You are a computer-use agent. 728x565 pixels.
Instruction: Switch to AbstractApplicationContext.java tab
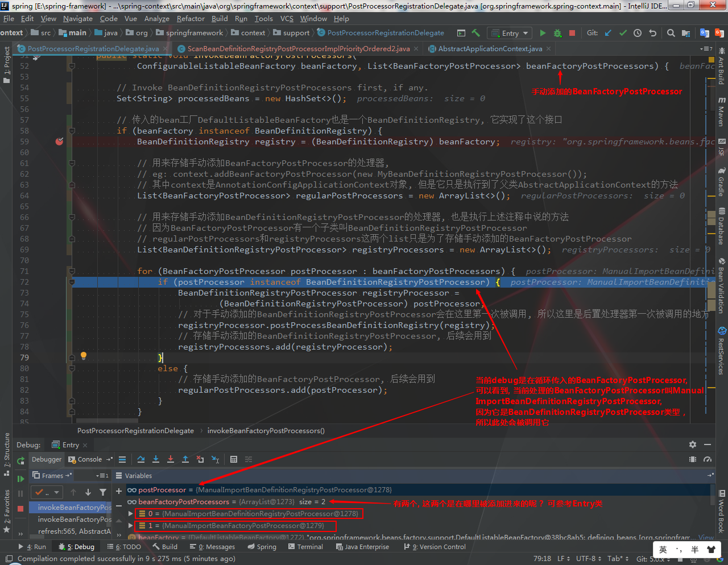click(x=490, y=49)
